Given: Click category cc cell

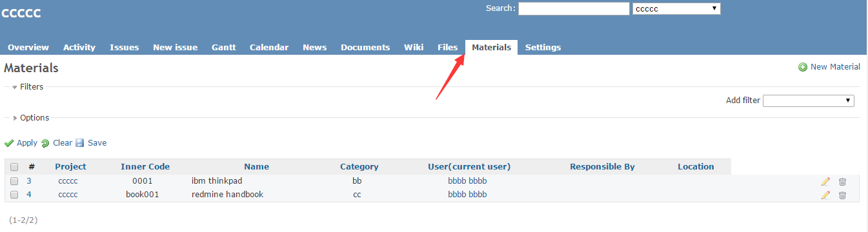Looking at the screenshot, I should (x=357, y=195).
